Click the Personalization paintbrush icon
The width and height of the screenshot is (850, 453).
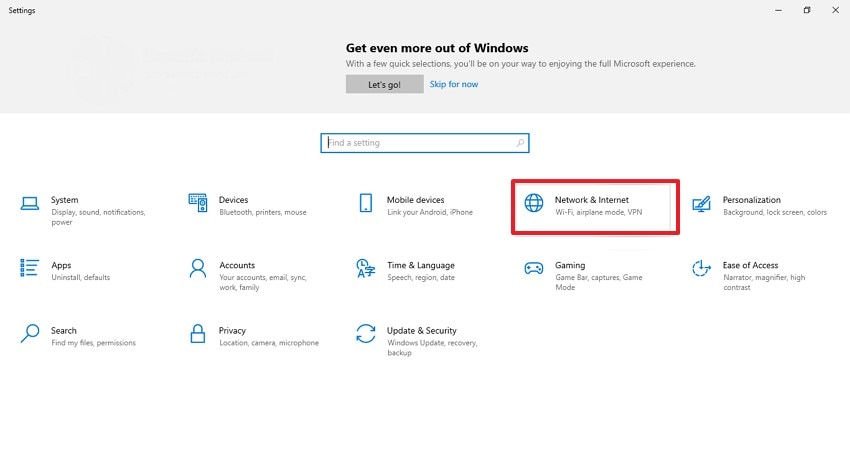pos(701,204)
